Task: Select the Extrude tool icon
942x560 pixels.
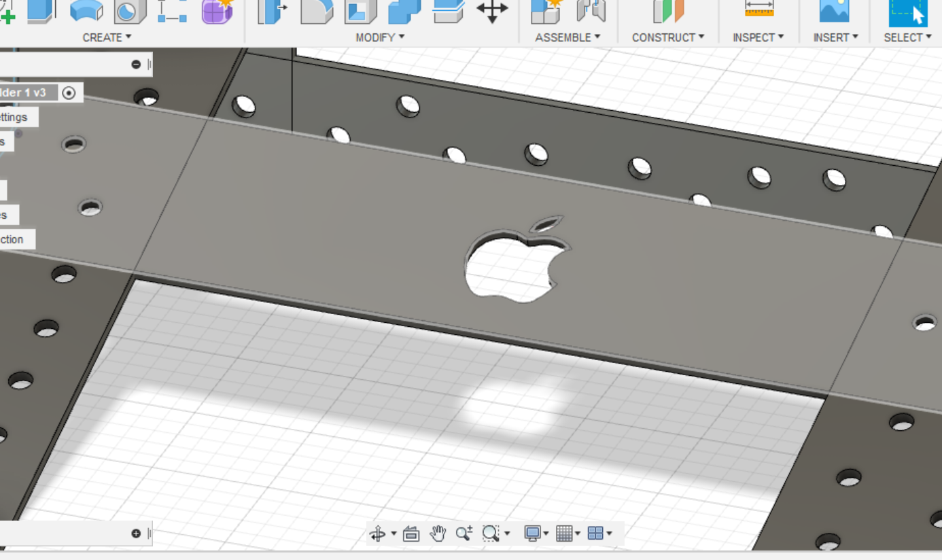Action: click(41, 12)
